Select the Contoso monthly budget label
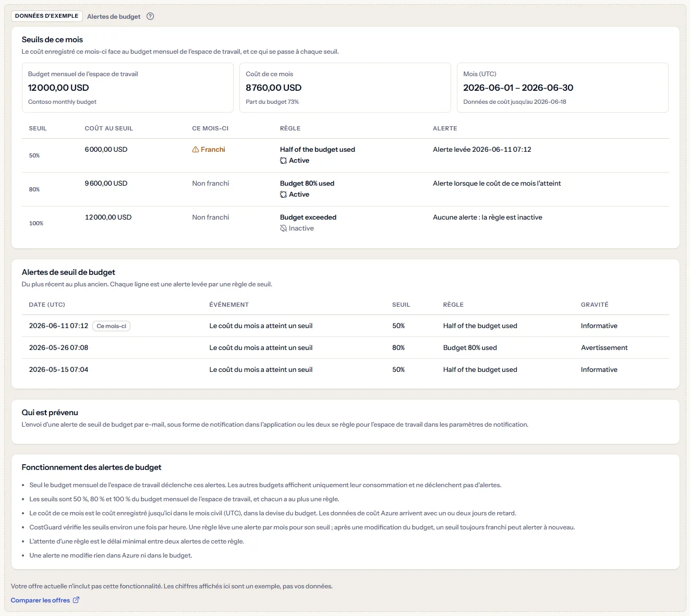The height and width of the screenshot is (616, 690). (62, 102)
